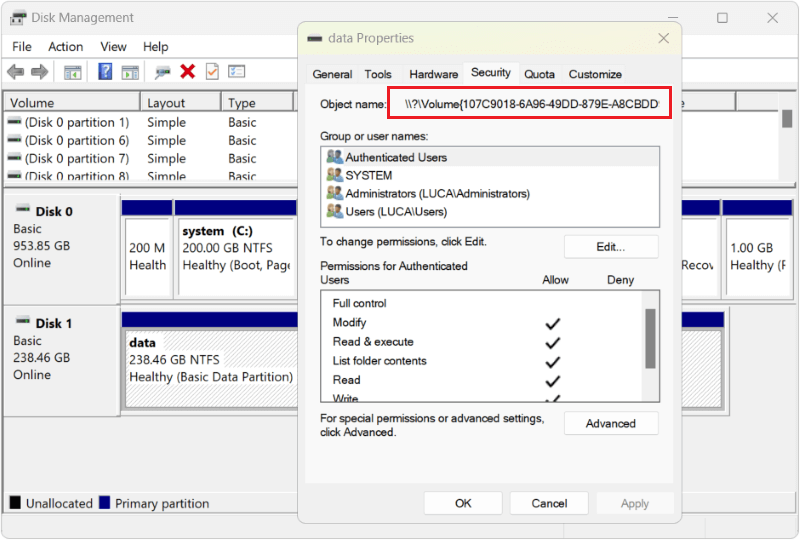800x540 pixels.
Task: Close the data Properties dialog
Action: point(663,38)
